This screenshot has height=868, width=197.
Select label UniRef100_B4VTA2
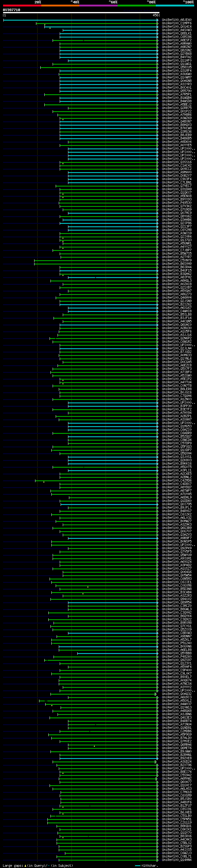pyautogui.click(x=177, y=57)
